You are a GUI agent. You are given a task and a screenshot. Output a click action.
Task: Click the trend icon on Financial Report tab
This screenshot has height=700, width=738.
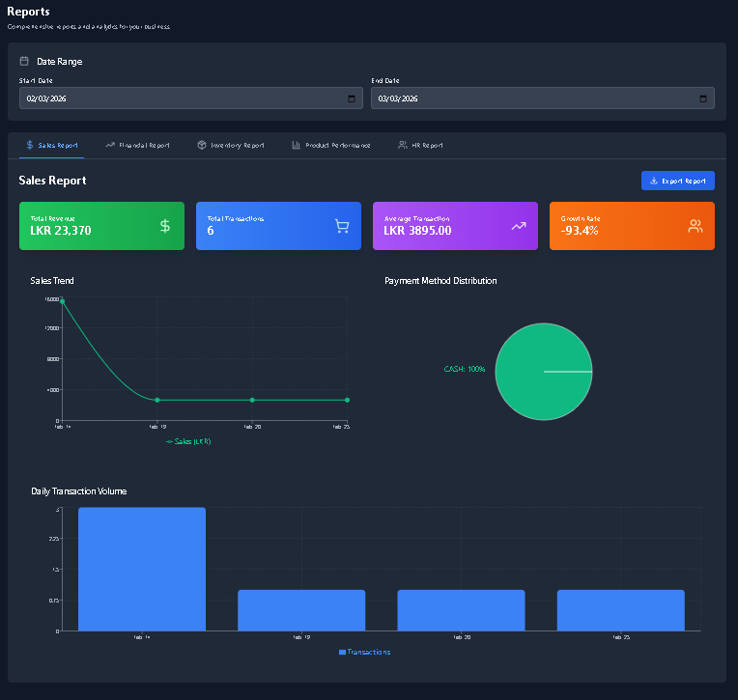click(110, 145)
